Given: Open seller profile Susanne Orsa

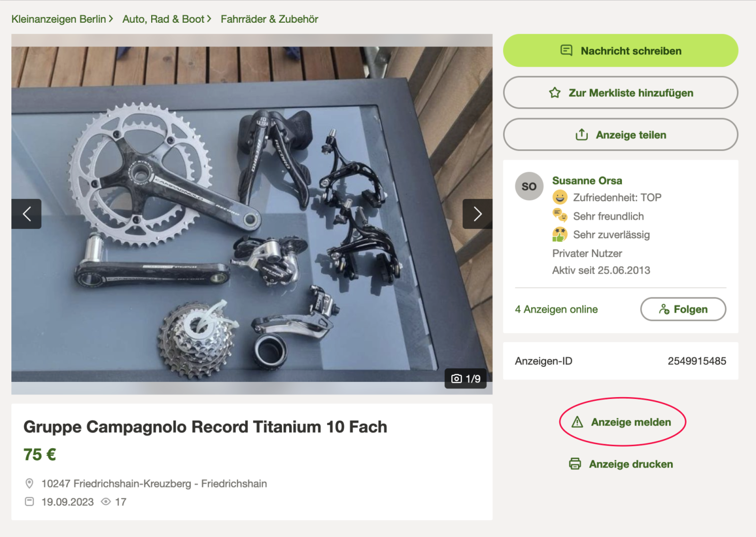Looking at the screenshot, I should point(587,181).
